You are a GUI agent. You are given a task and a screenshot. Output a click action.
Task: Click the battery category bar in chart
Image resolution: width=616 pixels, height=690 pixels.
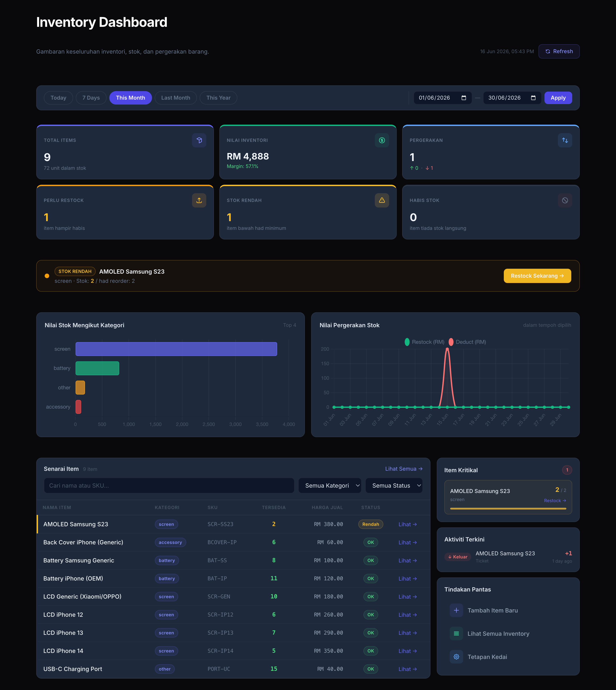click(97, 368)
